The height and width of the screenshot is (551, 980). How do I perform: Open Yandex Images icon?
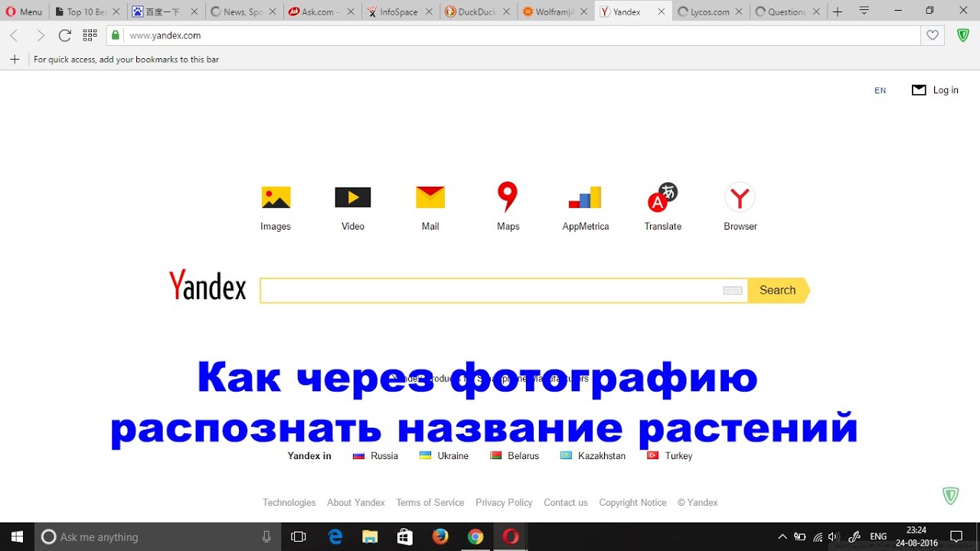tap(276, 197)
